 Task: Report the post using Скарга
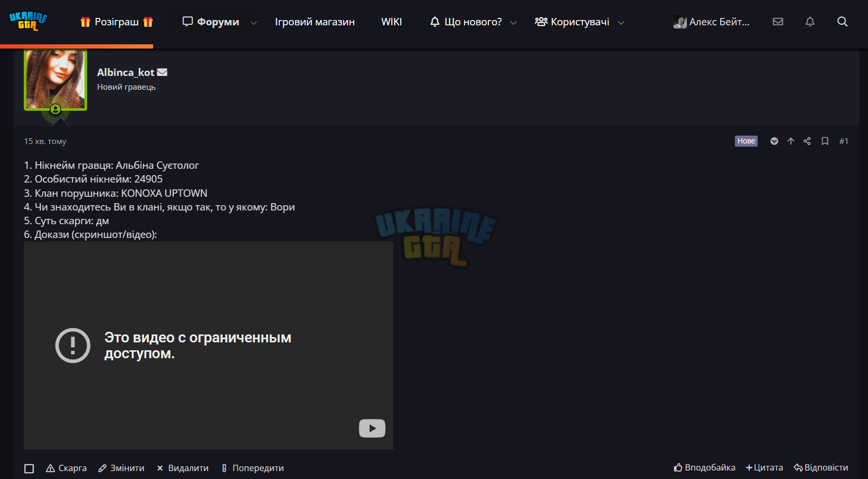click(x=66, y=468)
